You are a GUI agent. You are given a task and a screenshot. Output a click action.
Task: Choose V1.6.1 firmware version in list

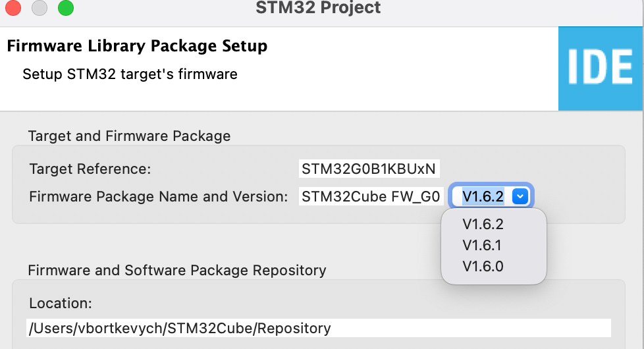tap(482, 246)
